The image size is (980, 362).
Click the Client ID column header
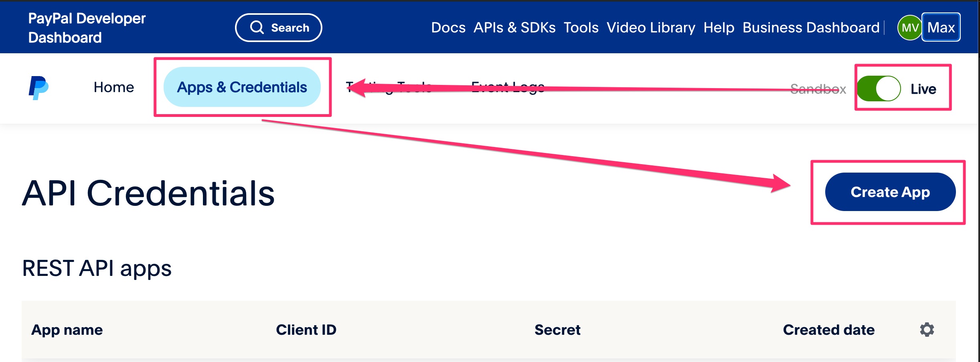[306, 330]
